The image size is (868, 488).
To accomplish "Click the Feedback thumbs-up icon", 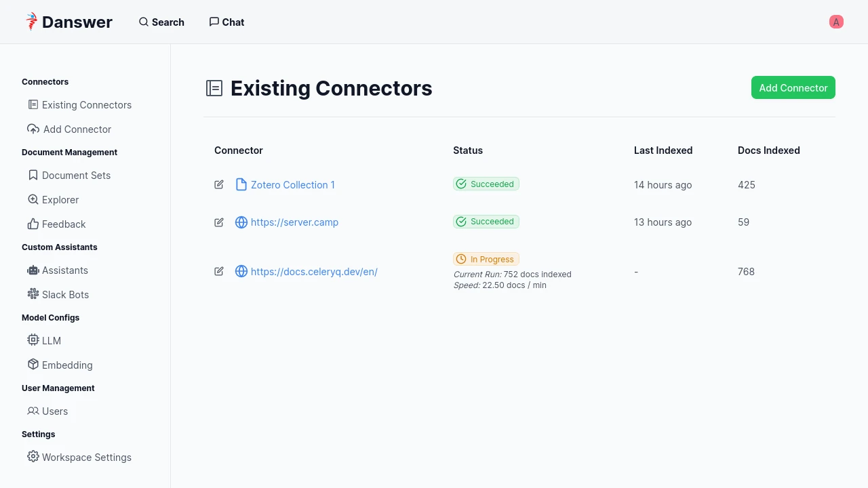I will [33, 224].
